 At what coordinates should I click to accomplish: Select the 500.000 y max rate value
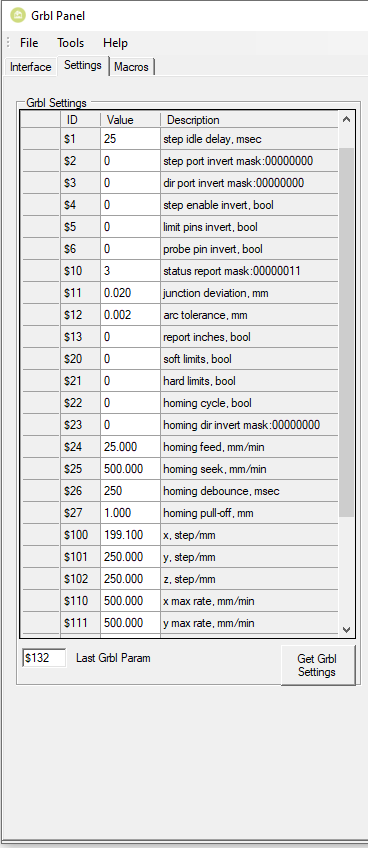(x=130, y=623)
